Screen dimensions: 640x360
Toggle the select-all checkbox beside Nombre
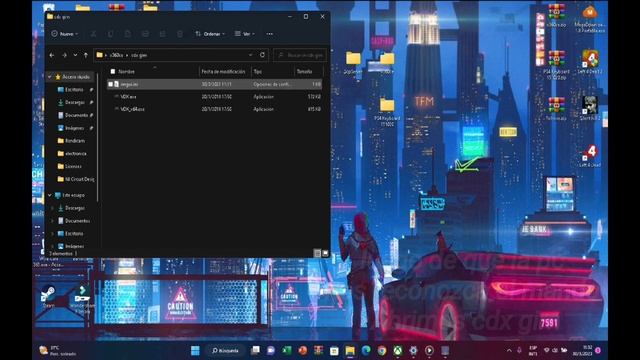coord(113,71)
